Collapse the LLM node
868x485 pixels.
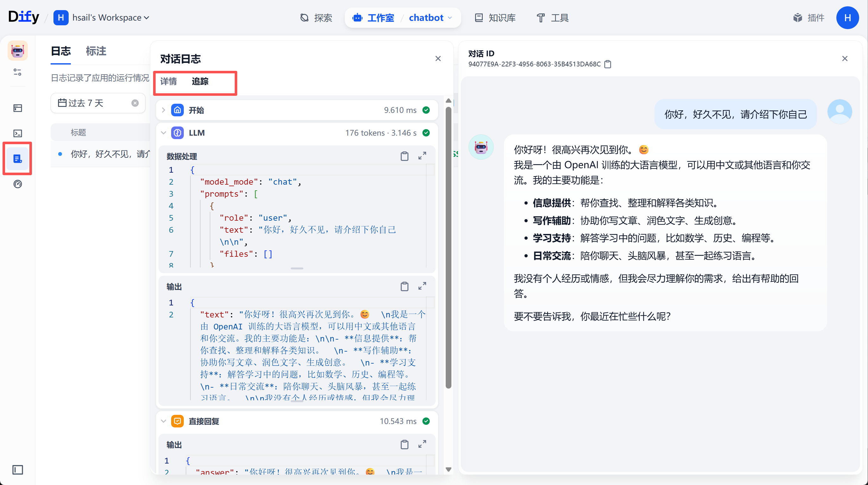(x=164, y=133)
